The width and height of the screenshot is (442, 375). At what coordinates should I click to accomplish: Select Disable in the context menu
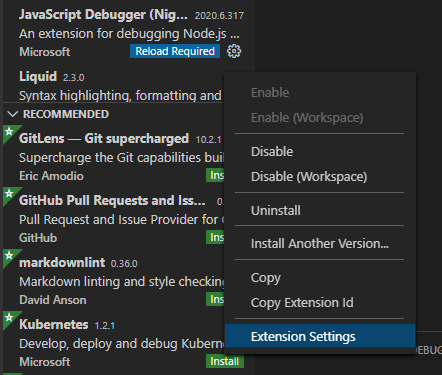click(x=320, y=151)
